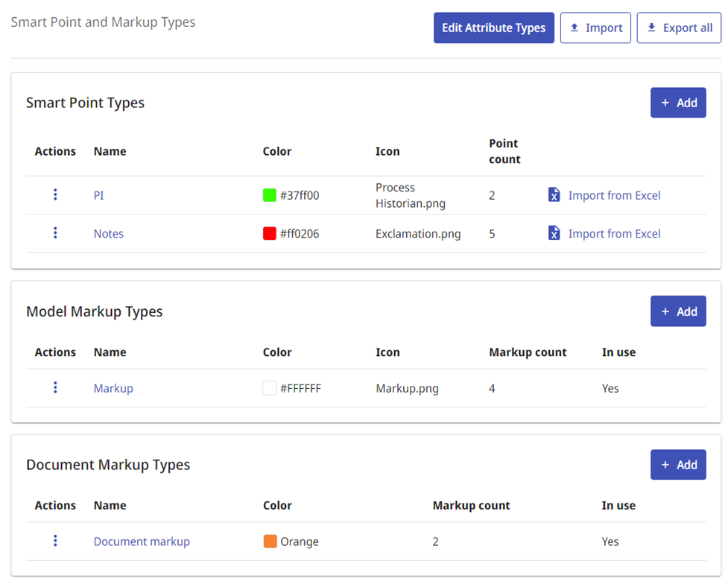Open the actions menu for the Notes row

pos(55,233)
